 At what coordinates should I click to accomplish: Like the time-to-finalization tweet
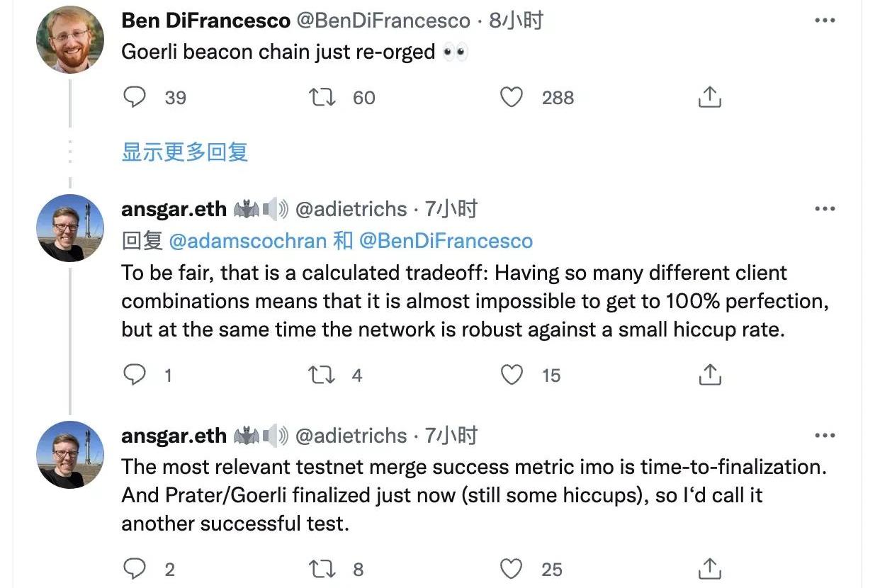[x=512, y=568]
